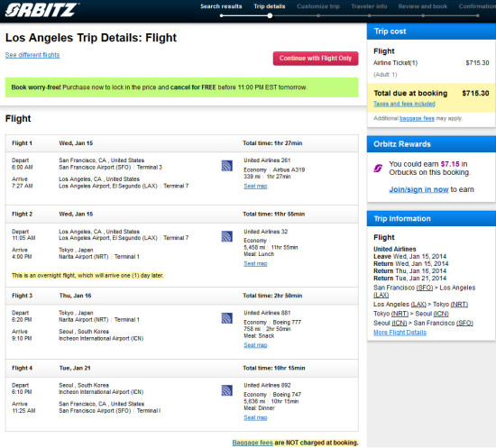The height and width of the screenshot is (448, 496).
Task: Open More Flight Details link
Action: point(400,333)
